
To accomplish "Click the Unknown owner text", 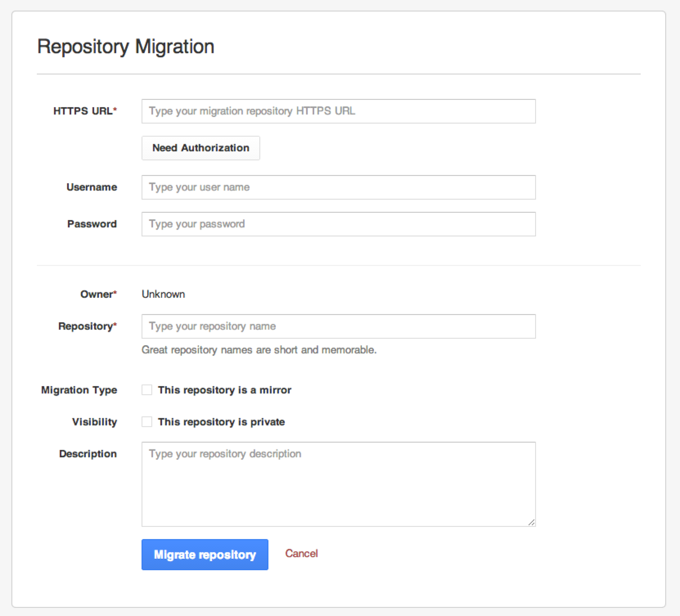I will pos(163,294).
